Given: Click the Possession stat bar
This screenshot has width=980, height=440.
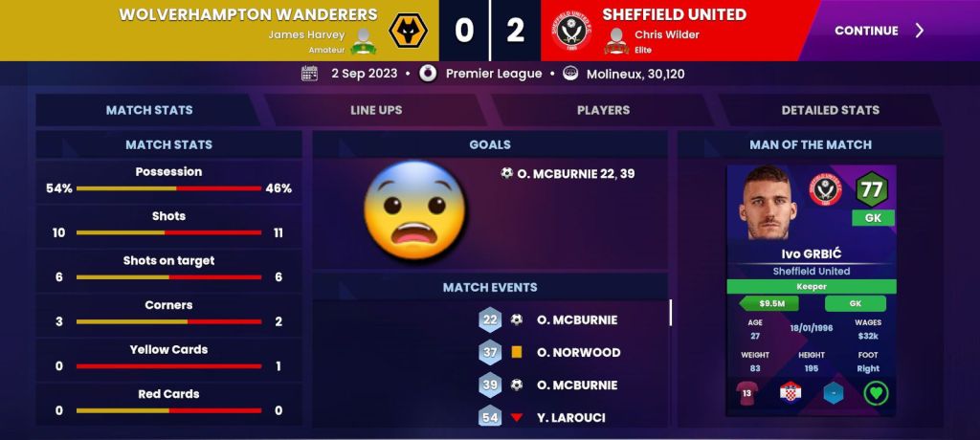Looking at the screenshot, I should coord(168,188).
